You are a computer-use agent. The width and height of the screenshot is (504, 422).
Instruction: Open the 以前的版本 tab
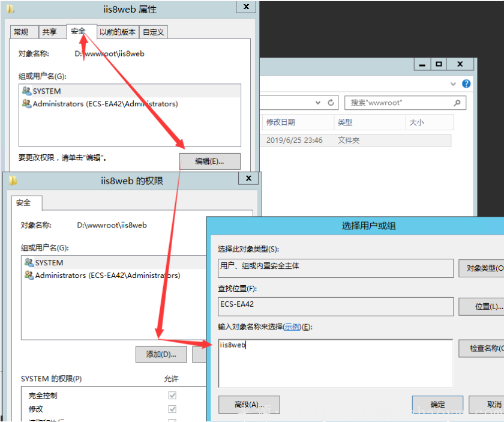point(118,32)
